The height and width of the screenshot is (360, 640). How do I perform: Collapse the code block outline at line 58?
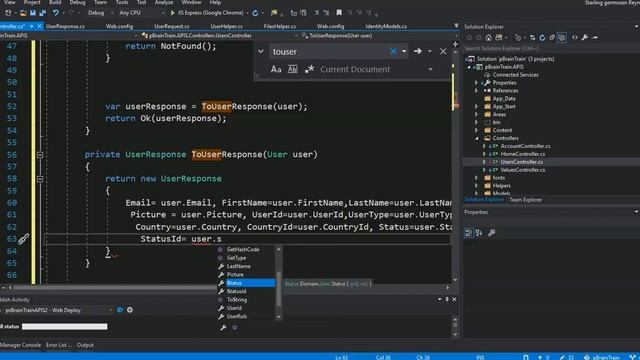(40, 179)
